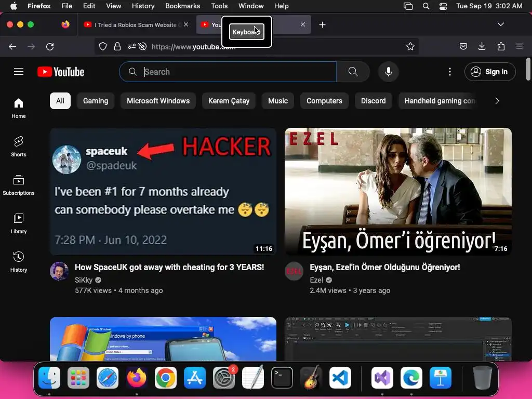Filter by the Computers chip
Image resolution: width=532 pixels, height=399 pixels.
pos(324,101)
